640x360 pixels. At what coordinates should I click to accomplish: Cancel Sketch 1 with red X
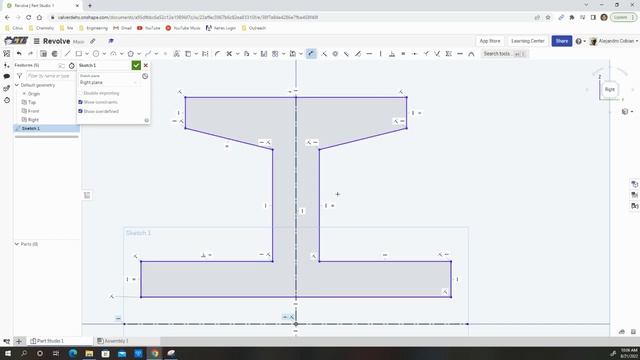[146, 65]
